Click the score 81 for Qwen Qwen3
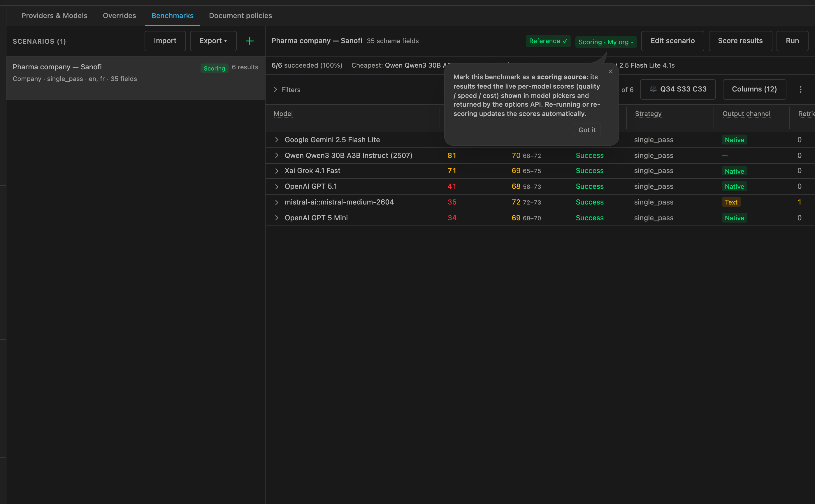 pos(452,155)
